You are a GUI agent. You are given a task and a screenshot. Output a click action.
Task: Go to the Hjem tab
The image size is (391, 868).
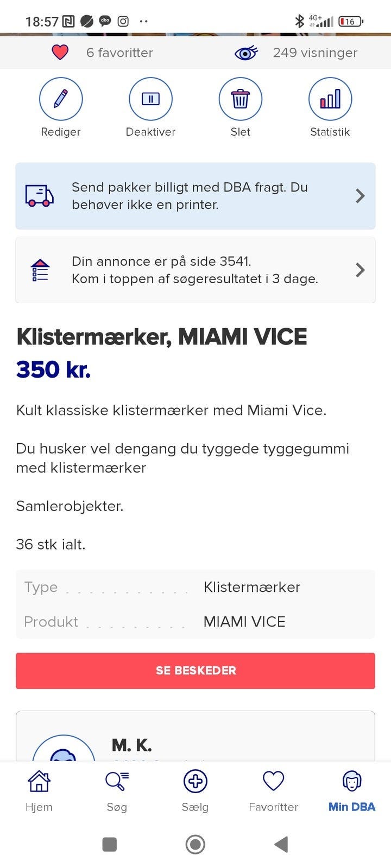point(39,791)
